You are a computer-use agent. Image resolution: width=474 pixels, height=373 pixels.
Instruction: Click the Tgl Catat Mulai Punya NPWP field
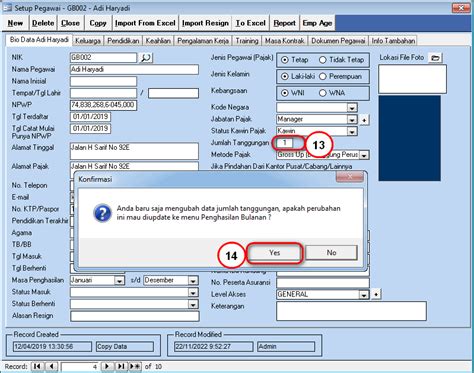[x=90, y=129]
